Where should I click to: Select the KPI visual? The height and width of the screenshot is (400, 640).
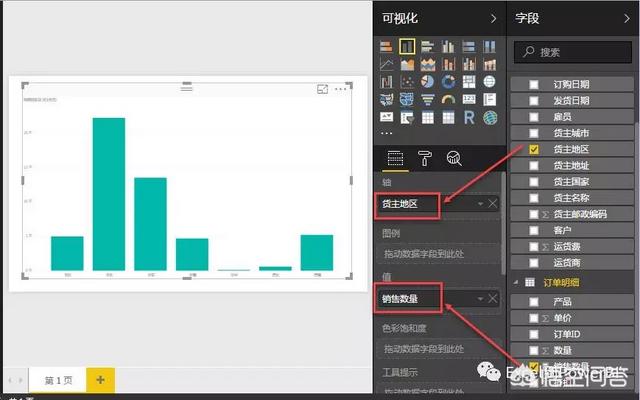click(x=386, y=118)
